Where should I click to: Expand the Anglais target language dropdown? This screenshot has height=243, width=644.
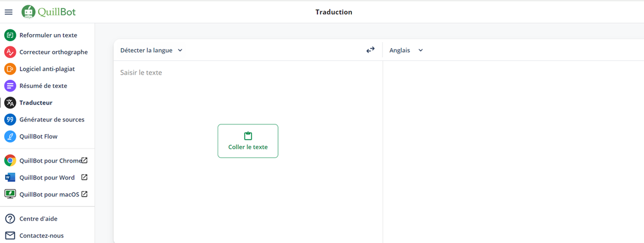pyautogui.click(x=406, y=50)
